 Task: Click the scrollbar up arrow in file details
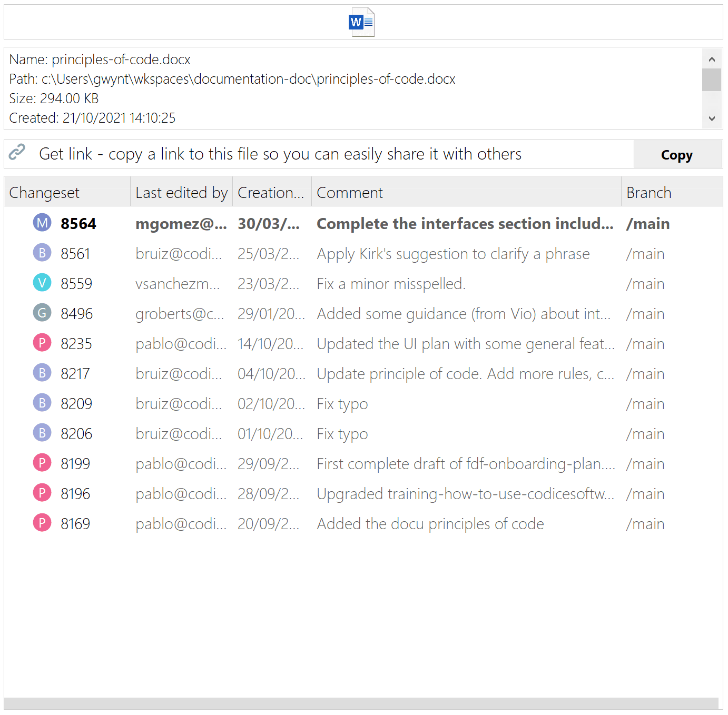coord(712,59)
